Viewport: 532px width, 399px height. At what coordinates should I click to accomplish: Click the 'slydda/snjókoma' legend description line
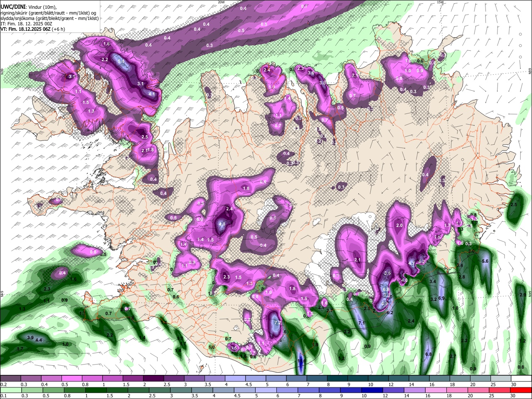49,19
